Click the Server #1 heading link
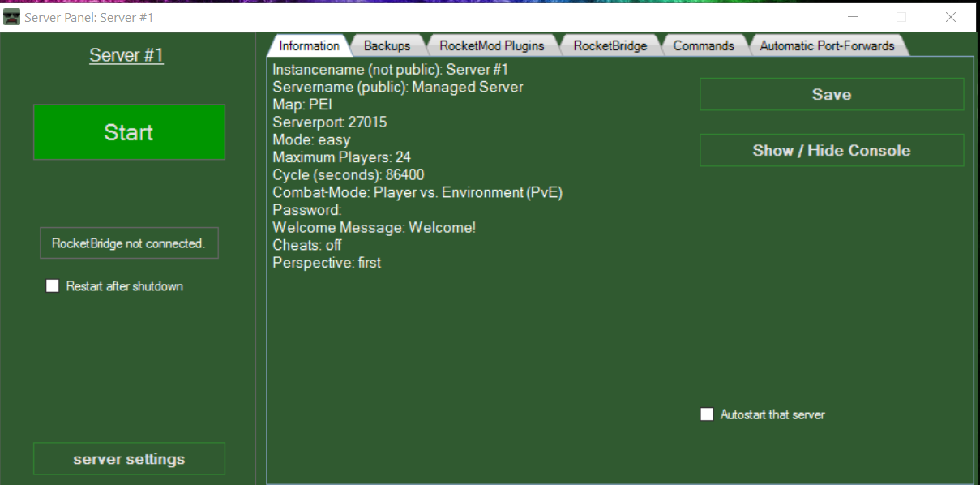 (126, 55)
